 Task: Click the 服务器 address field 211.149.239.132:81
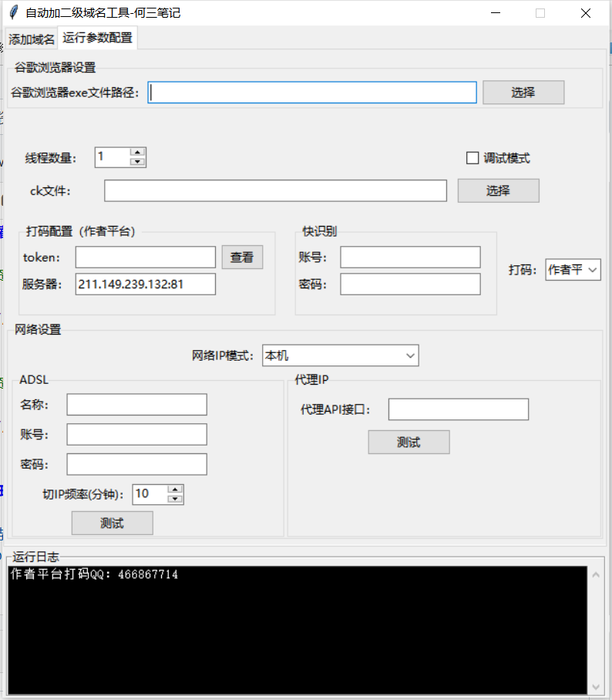146,284
